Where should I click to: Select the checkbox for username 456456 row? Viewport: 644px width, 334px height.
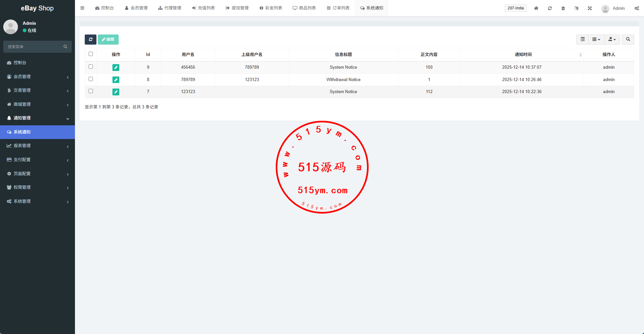pyautogui.click(x=91, y=67)
